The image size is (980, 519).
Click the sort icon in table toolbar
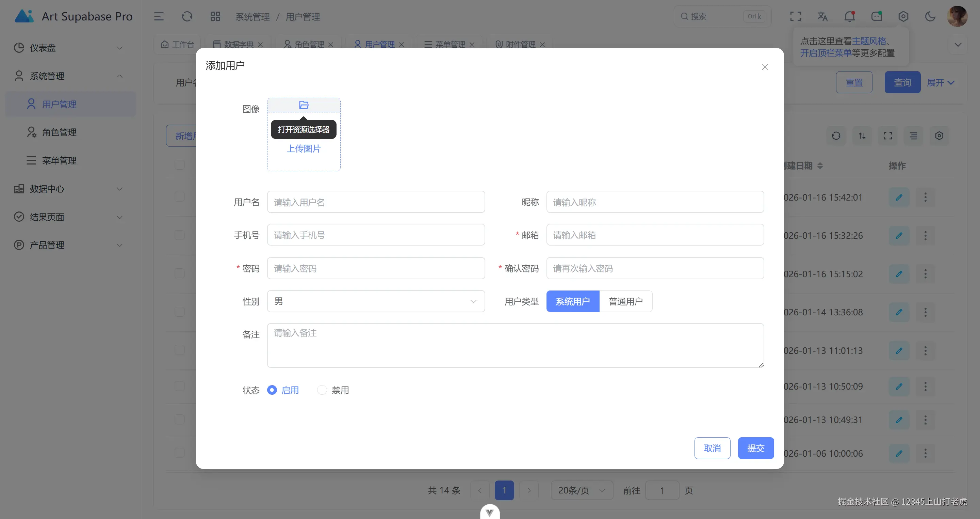862,136
